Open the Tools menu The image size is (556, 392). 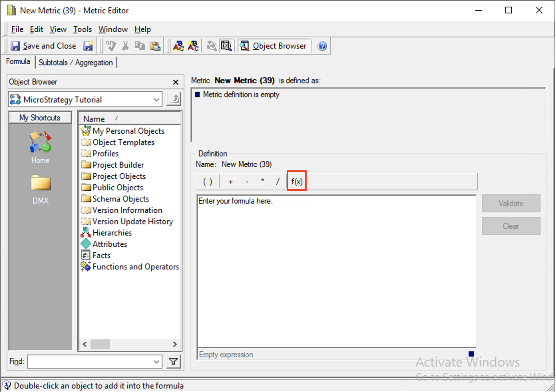tap(82, 29)
